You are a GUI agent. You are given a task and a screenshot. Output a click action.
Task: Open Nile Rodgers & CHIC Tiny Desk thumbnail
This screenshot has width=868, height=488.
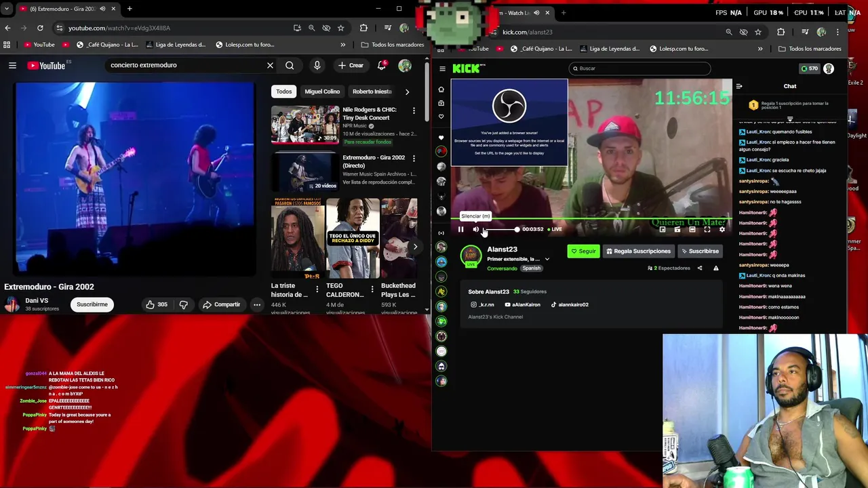coord(305,124)
